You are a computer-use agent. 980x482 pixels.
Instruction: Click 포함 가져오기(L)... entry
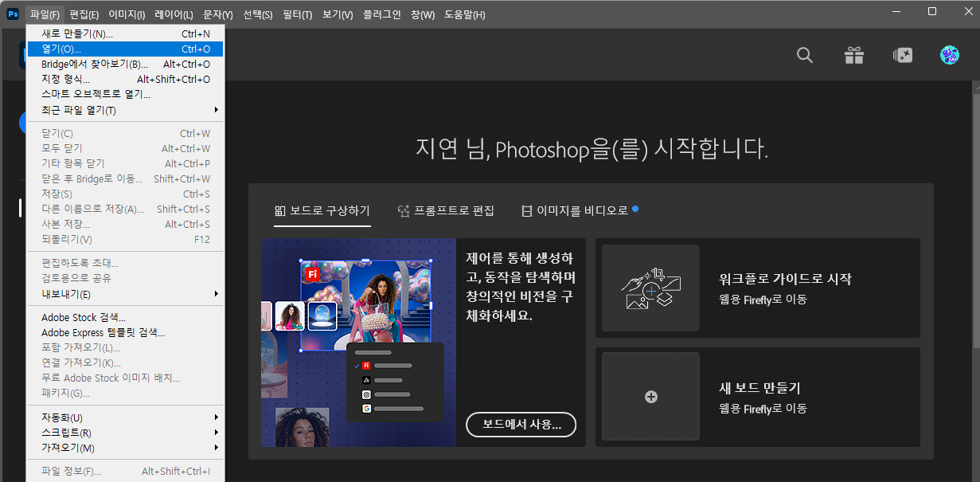[x=125, y=347]
